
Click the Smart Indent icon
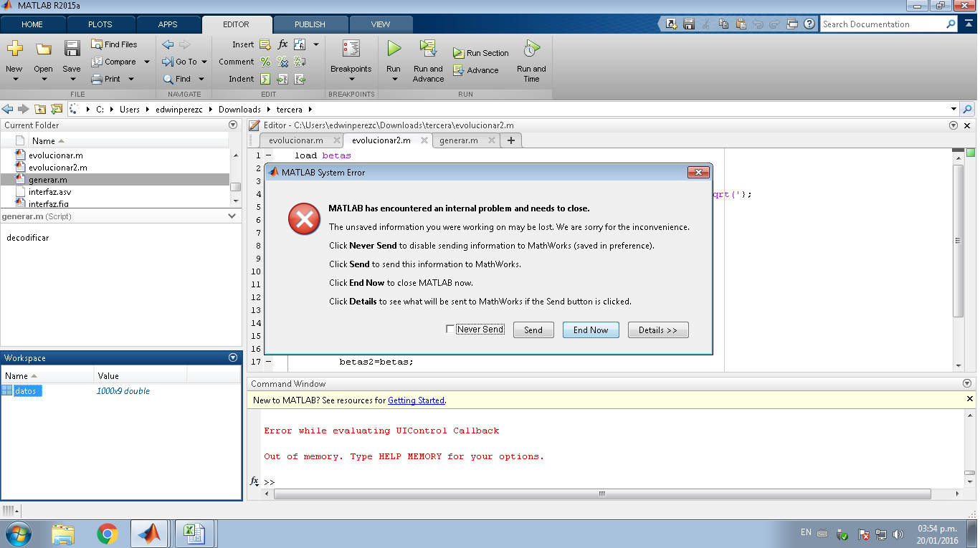coord(265,79)
